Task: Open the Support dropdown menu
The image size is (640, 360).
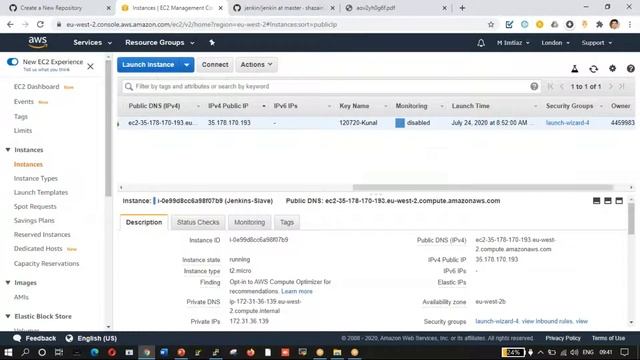Action: (597, 43)
